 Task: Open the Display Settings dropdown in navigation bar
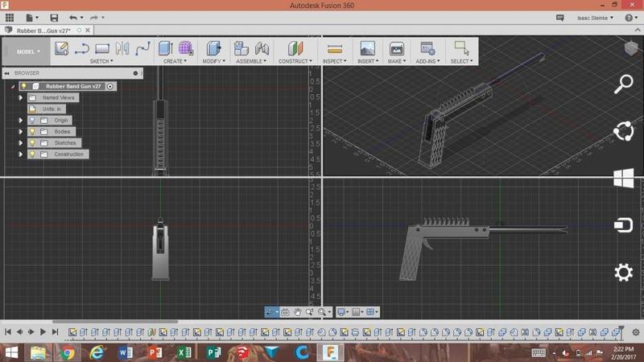click(343, 312)
